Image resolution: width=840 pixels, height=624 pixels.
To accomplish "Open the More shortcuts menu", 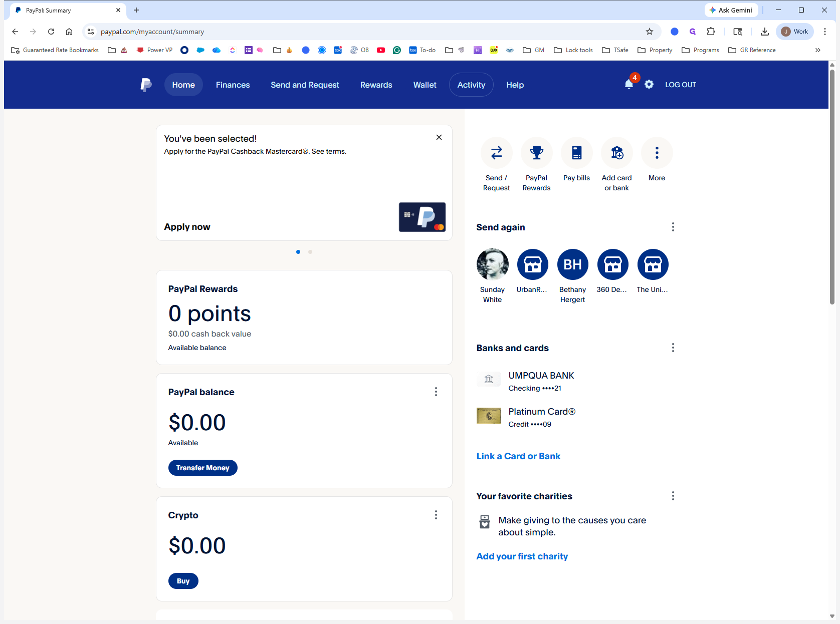I will click(657, 153).
